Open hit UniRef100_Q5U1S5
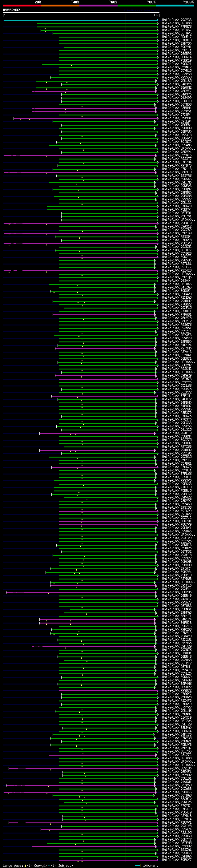This screenshot has width=197, height=868. [x=177, y=81]
